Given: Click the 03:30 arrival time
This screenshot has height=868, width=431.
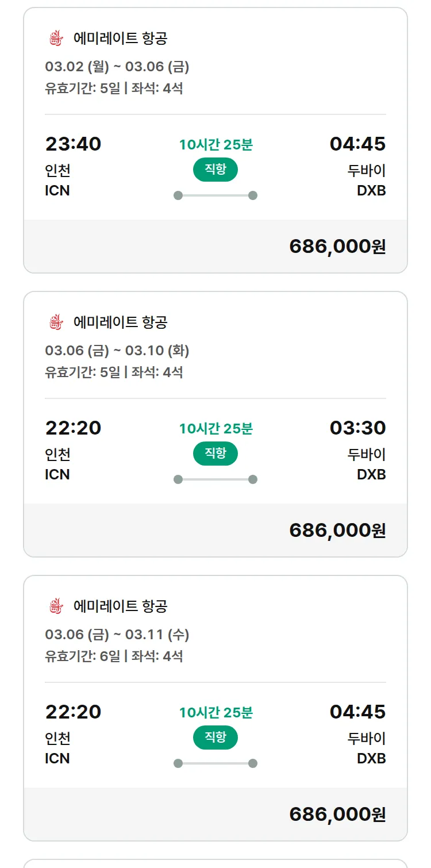Looking at the screenshot, I should coord(357,428).
